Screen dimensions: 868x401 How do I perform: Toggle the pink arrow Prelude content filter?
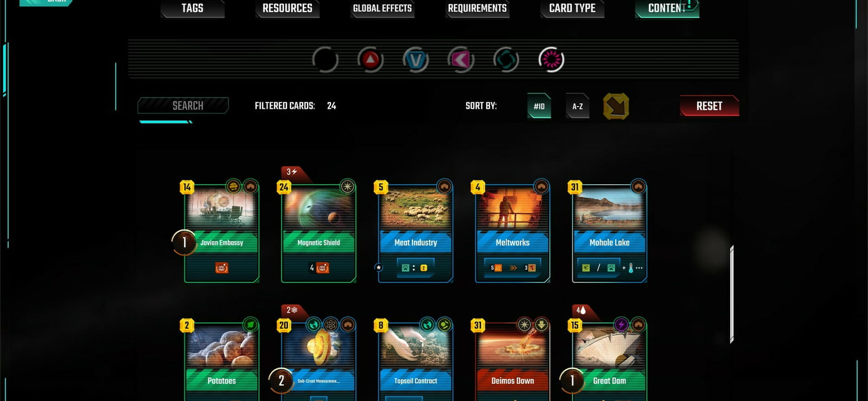[x=461, y=60]
